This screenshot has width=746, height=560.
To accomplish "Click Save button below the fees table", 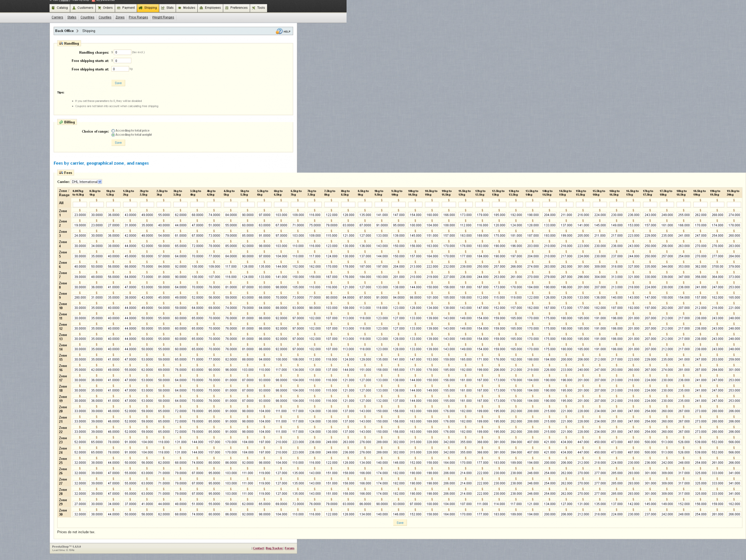I will coord(400,523).
